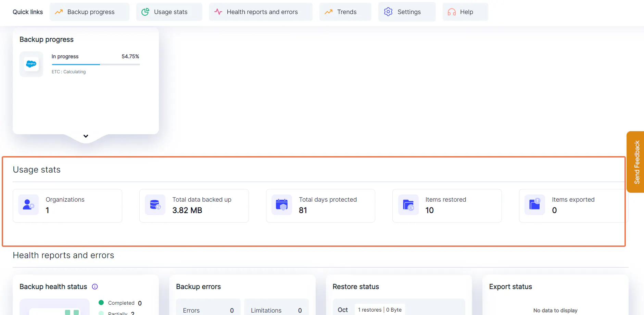This screenshot has height=315, width=644.
Task: Click the Items restored value '10'
Action: point(430,210)
